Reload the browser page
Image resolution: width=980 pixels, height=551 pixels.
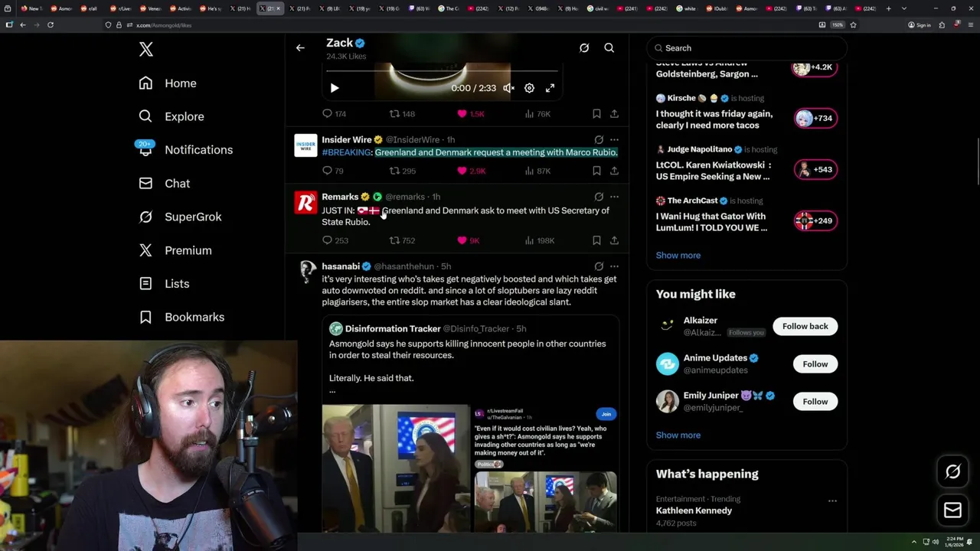coord(51,25)
